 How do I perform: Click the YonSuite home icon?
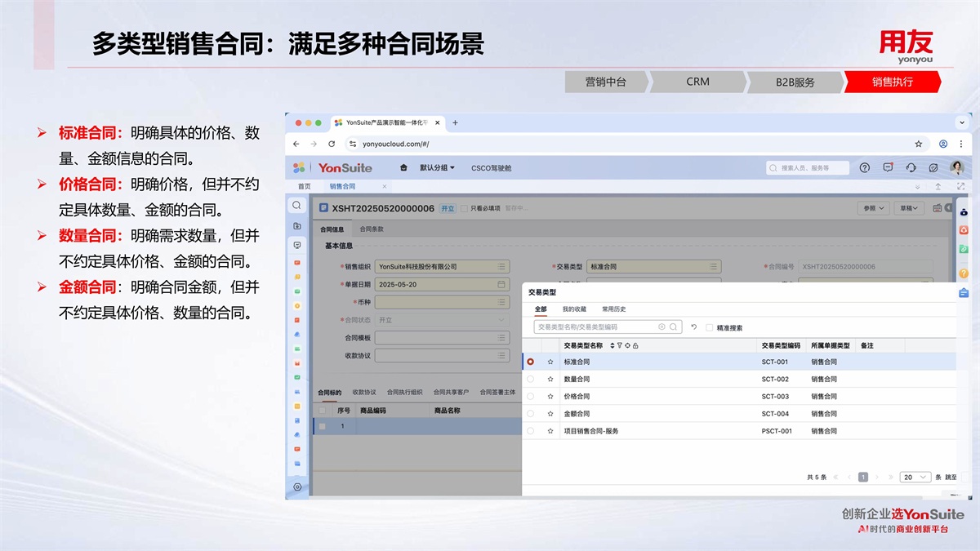pyautogui.click(x=403, y=168)
